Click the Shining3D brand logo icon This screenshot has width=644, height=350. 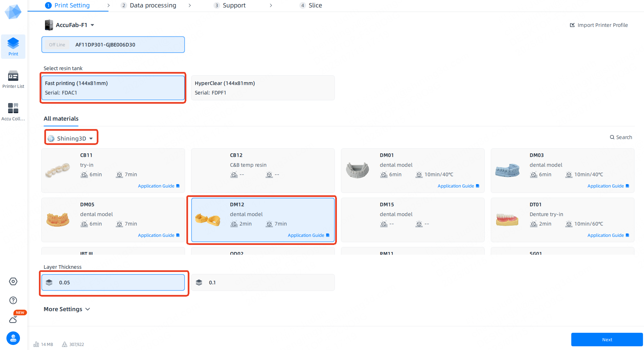pyautogui.click(x=51, y=139)
